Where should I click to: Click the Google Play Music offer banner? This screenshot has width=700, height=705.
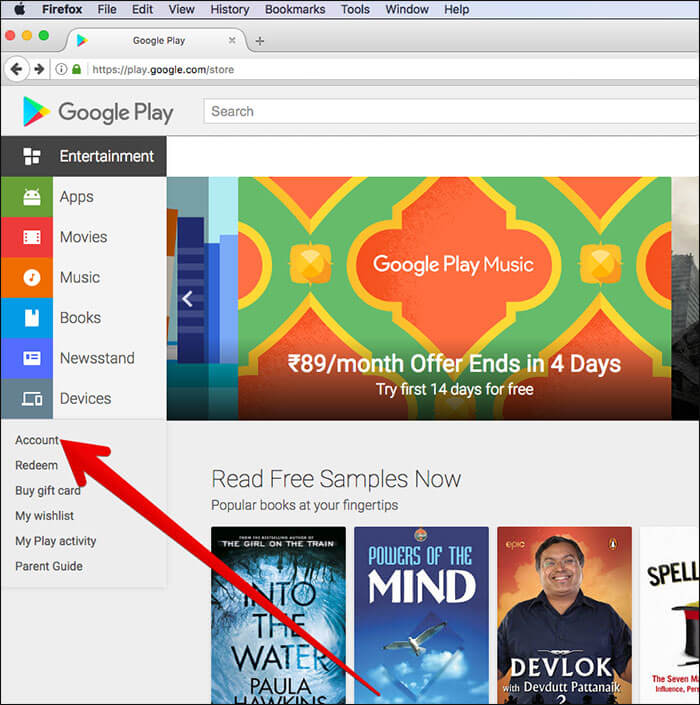pos(455,299)
